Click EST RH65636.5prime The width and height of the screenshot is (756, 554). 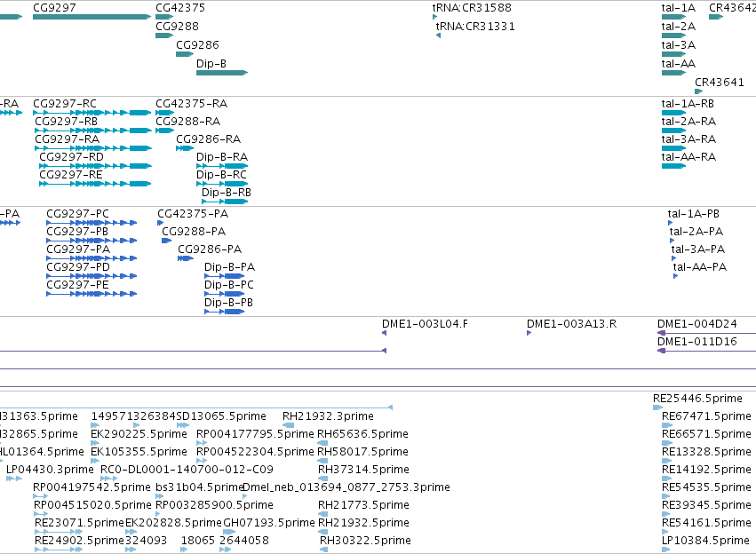point(322,444)
